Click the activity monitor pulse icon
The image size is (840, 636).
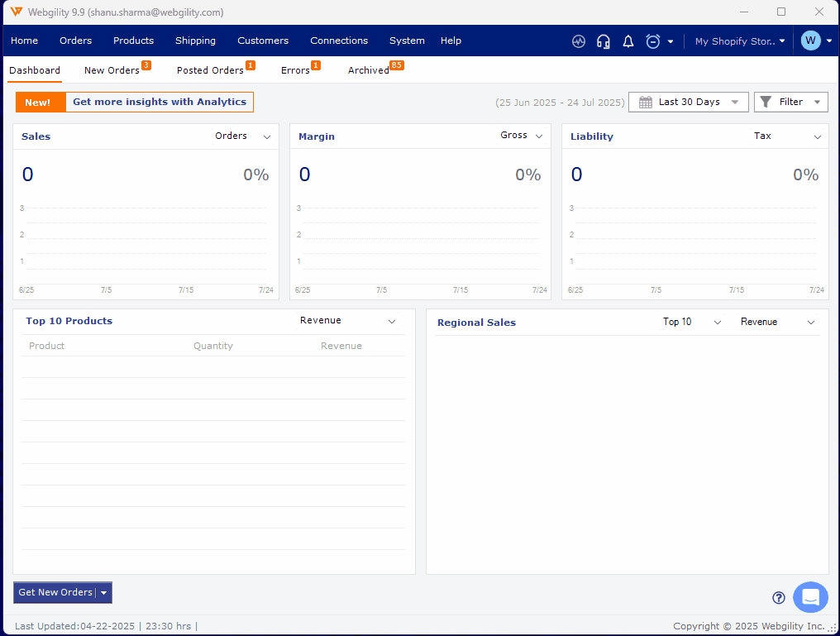pyautogui.click(x=579, y=41)
